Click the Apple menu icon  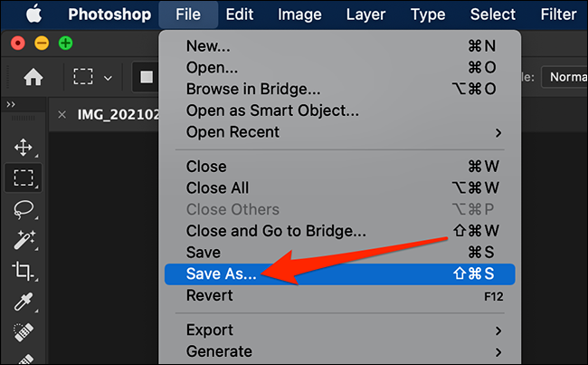click(34, 14)
